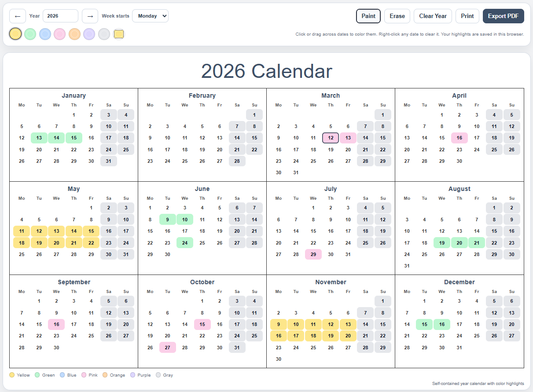Select the yellow swatch in the bottom legend
Viewport: 533px width, 392px height.
pos(12,375)
